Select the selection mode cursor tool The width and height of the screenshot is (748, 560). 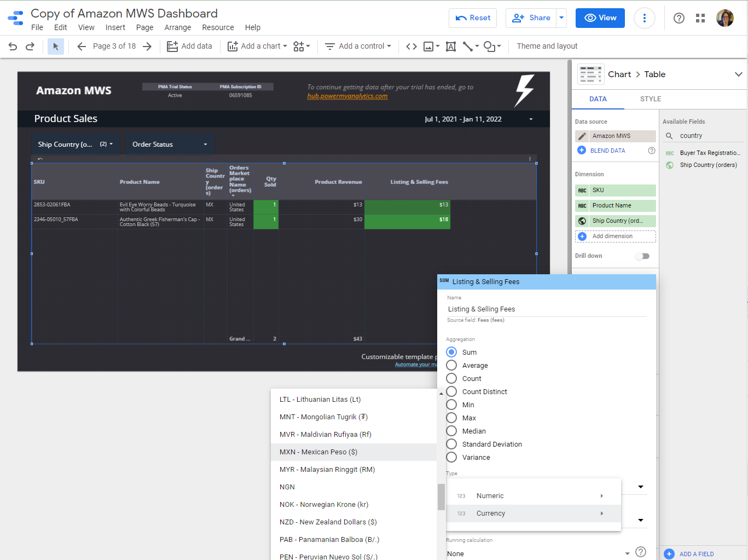[55, 47]
